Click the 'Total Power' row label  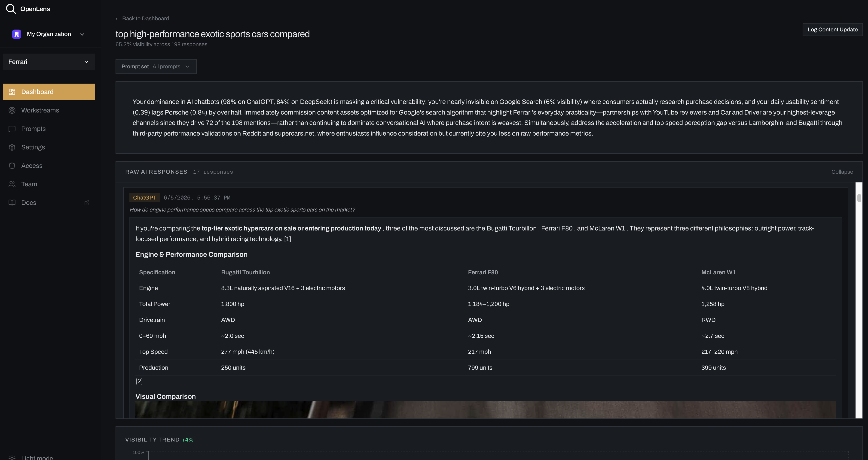(155, 304)
